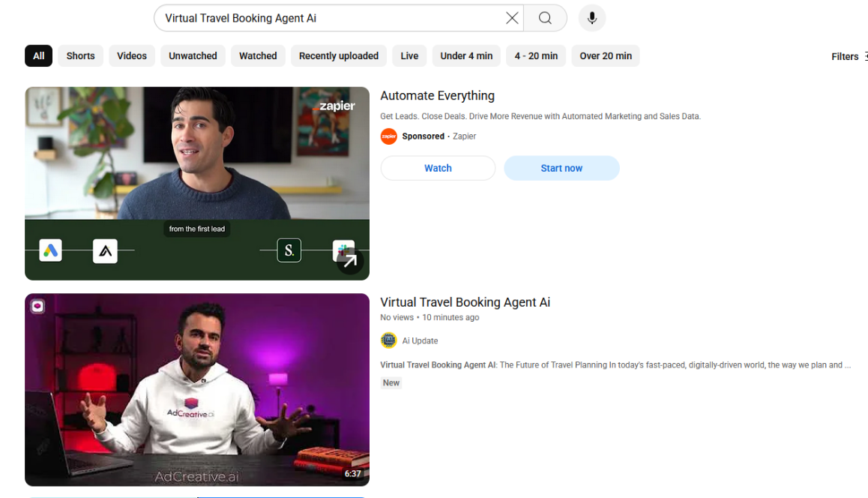Click the Start now button
868x498 pixels.
pos(561,168)
